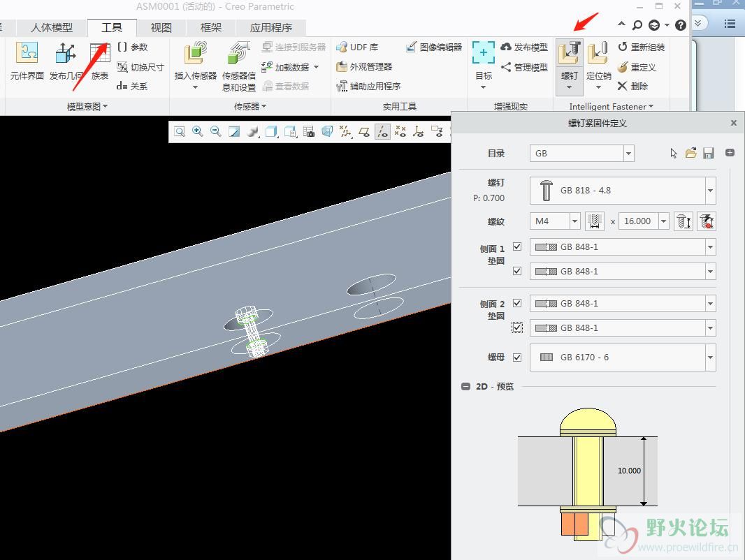745x560 pixels.
Task: Open the 外观管理器 appearance manager
Action: [364, 67]
